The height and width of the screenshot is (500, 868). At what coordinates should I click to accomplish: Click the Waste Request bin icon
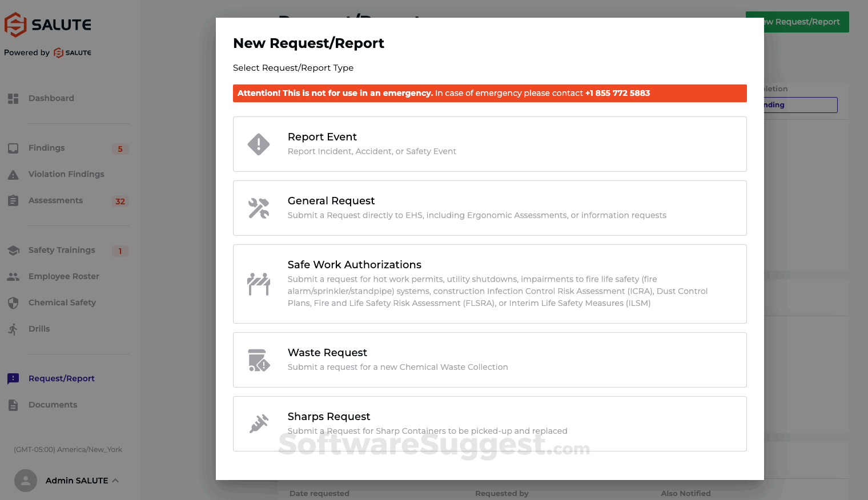[259, 360]
